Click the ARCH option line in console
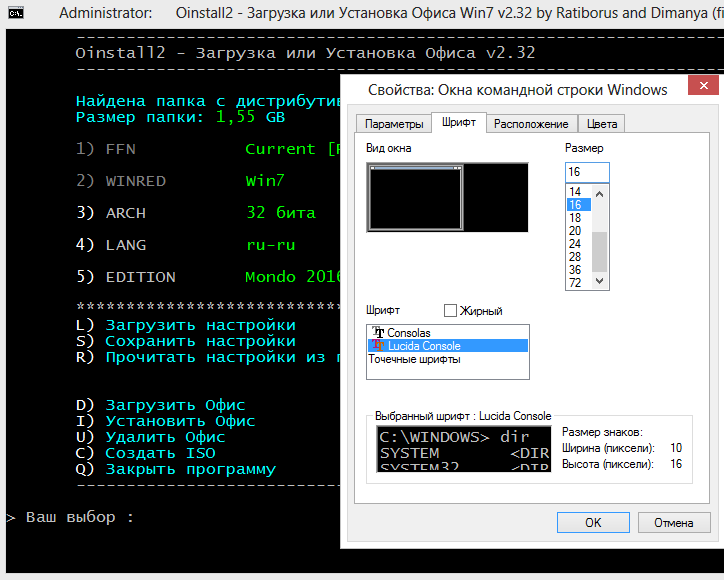724x580 pixels. point(196,212)
